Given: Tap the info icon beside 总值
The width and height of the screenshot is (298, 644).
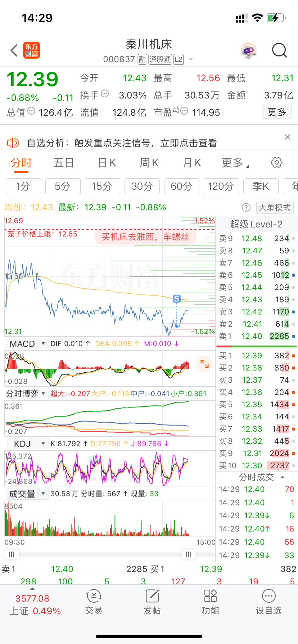Looking at the screenshot, I should pos(31,111).
